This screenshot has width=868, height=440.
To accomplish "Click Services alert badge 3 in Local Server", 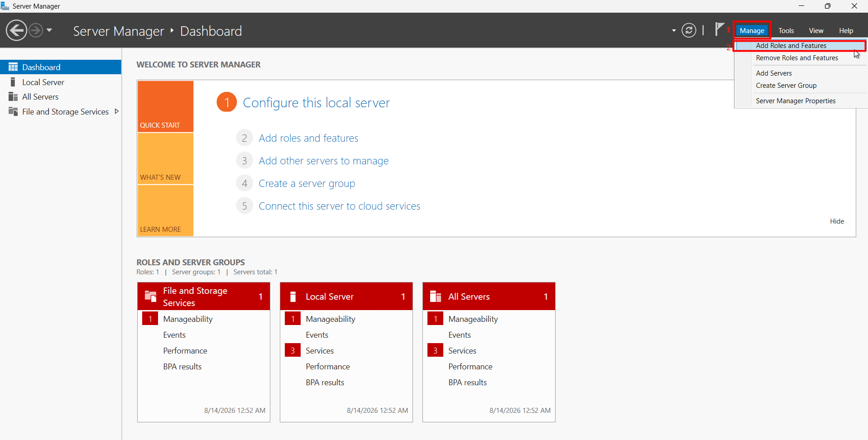I will pyautogui.click(x=293, y=350).
